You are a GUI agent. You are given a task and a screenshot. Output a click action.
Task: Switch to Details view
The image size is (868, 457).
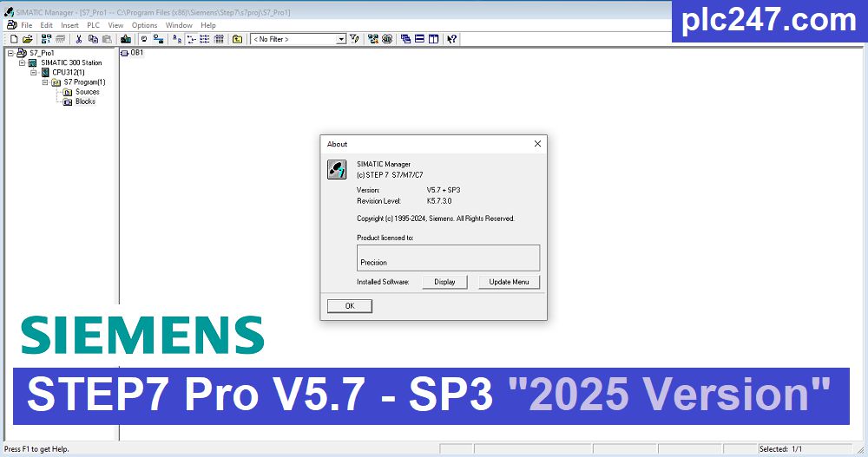[x=220, y=39]
